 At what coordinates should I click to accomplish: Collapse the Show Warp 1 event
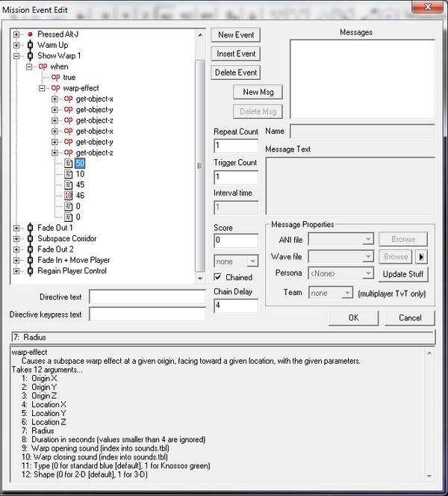pos(16,56)
